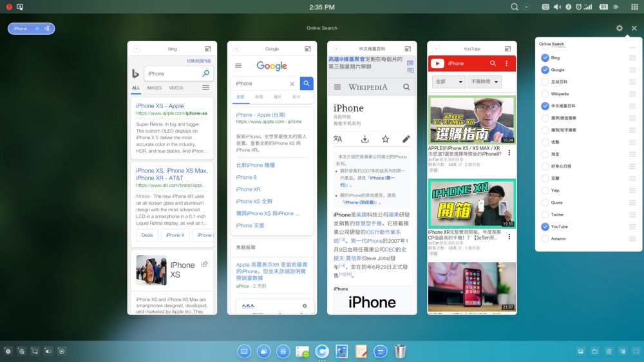Open the YouTube three-dot overflow menu
Viewport: 644px width, 362px height.
(507, 63)
